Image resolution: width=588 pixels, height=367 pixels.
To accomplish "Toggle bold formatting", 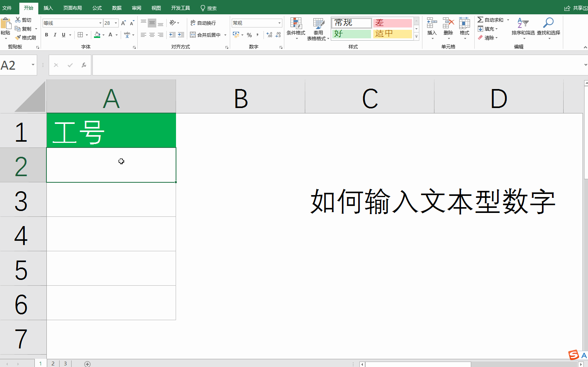I will point(46,35).
